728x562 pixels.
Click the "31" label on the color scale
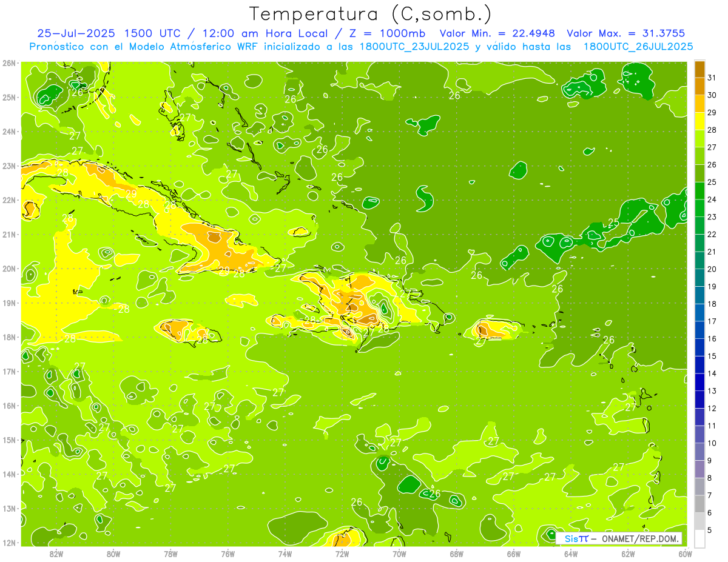point(712,78)
